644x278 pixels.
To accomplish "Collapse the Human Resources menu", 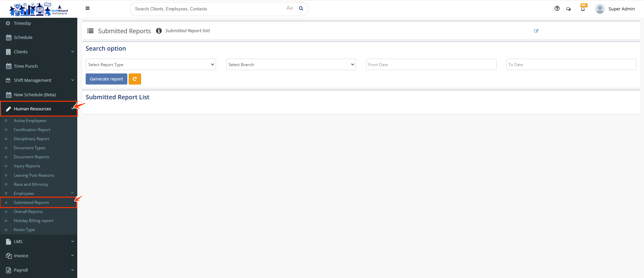I will point(39,109).
